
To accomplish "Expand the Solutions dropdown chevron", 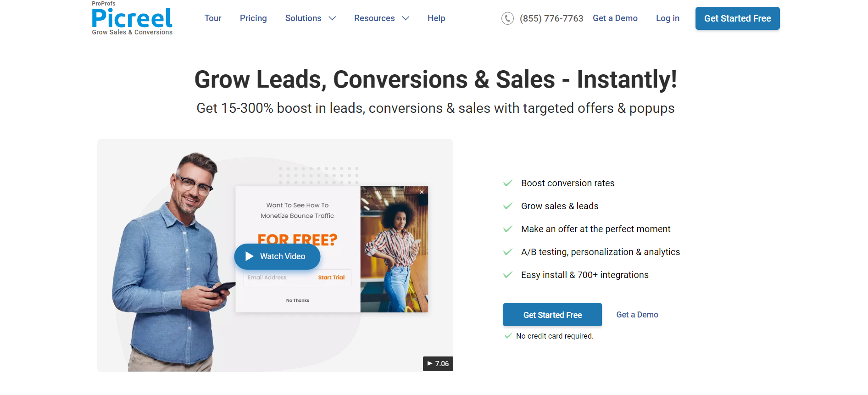I will [333, 18].
